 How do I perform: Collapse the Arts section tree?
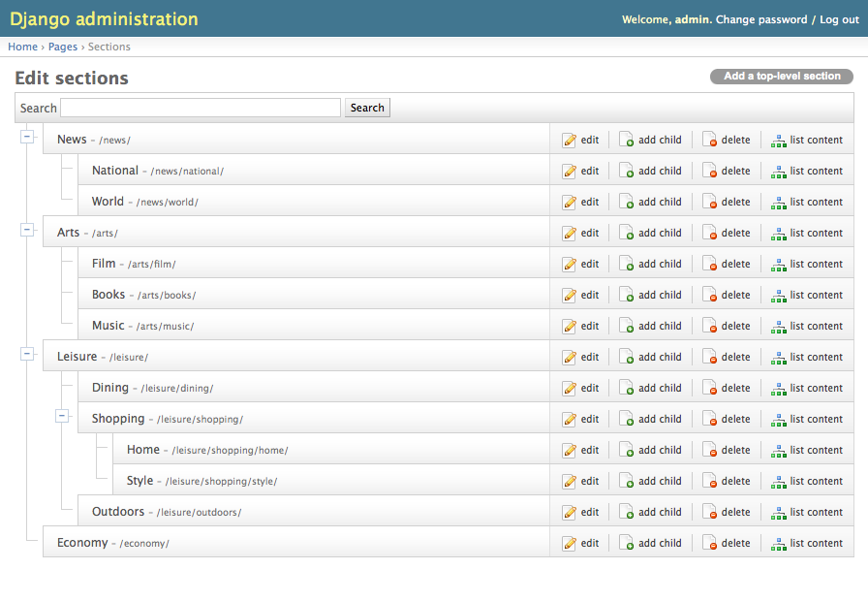click(x=27, y=230)
